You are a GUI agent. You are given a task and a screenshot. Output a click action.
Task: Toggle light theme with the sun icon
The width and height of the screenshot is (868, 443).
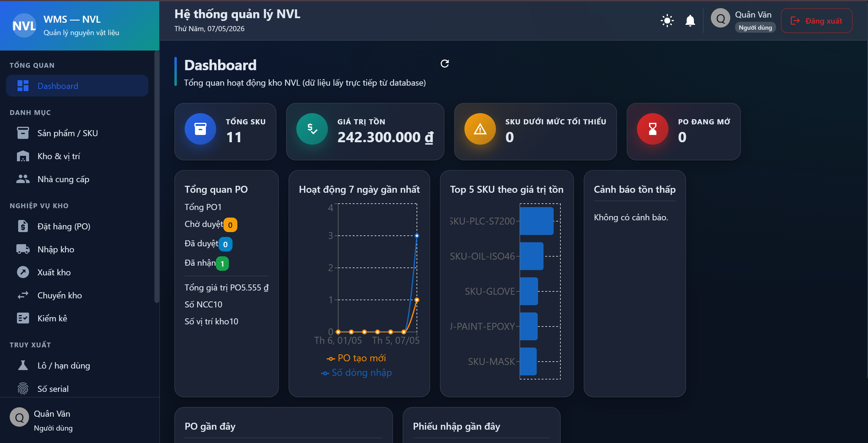tap(667, 21)
